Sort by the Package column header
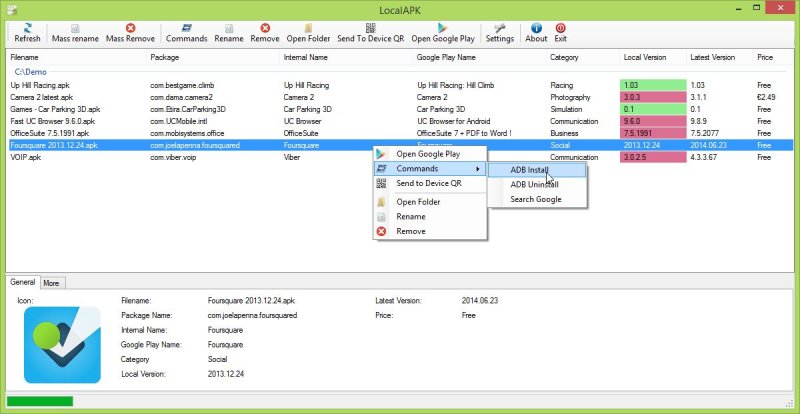 tap(213, 57)
